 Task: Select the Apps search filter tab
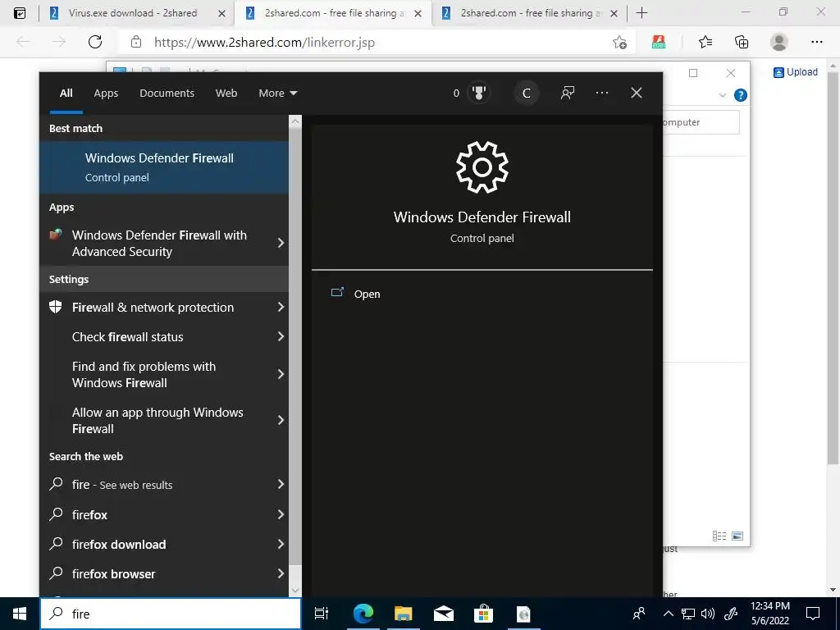(x=106, y=94)
